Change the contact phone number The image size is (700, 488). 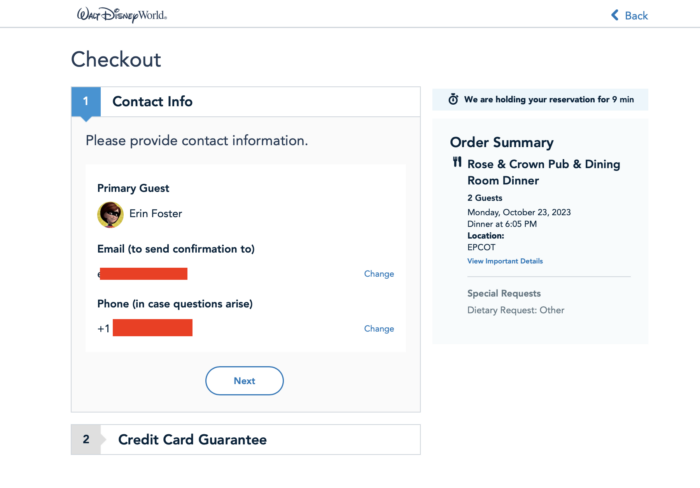(379, 329)
